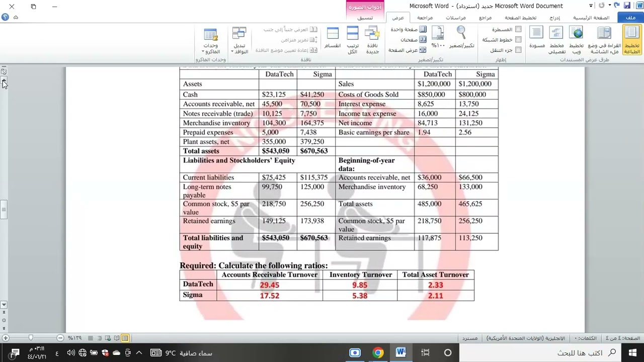This screenshot has height=362, width=644.
Task: Select Full Screen Reading in status bar
Action: click(117, 338)
